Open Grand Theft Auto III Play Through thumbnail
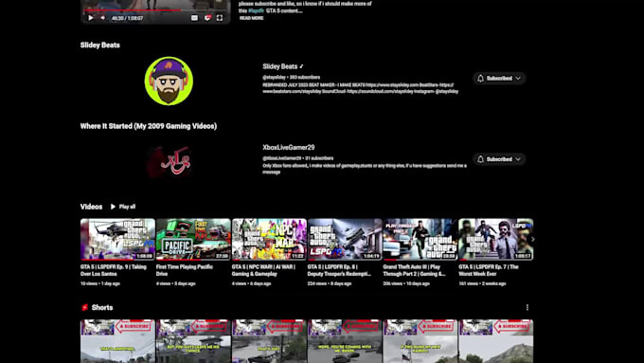The image size is (644, 363). [420, 239]
